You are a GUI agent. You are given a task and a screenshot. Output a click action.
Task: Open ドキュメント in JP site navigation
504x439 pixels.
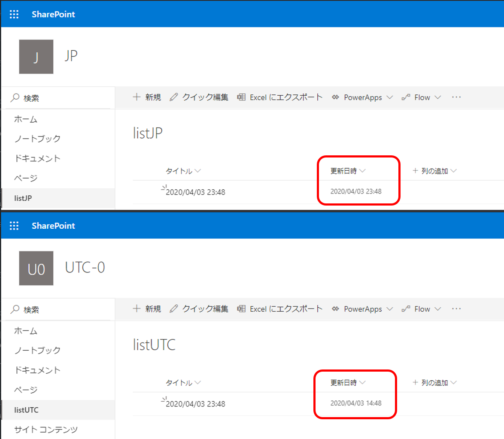[37, 158]
